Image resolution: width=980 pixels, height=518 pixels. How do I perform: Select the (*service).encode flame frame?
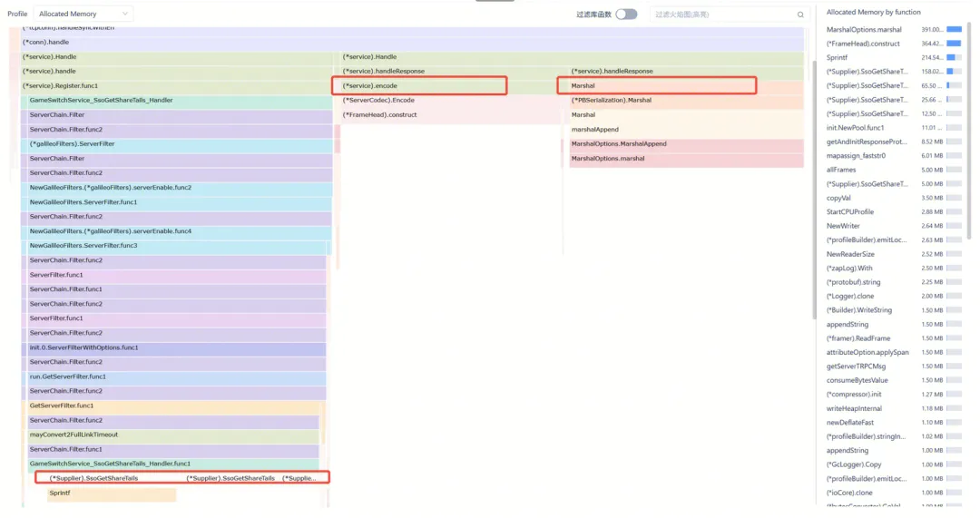(418, 86)
